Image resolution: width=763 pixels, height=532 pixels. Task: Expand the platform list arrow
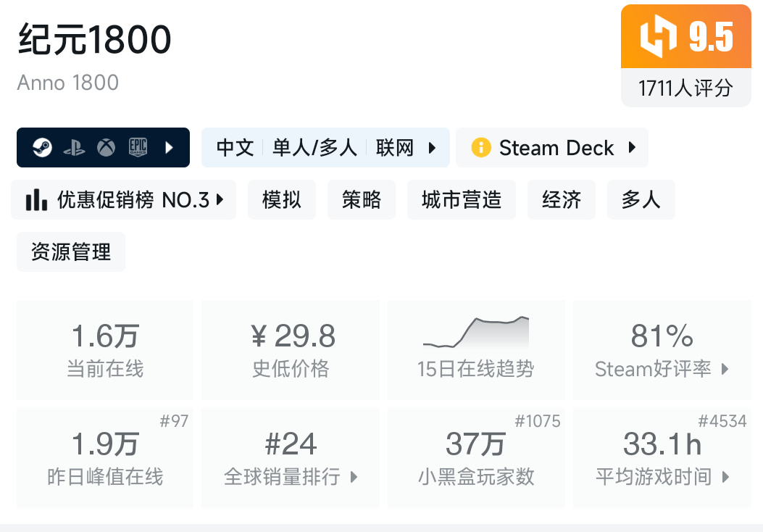pyautogui.click(x=169, y=148)
